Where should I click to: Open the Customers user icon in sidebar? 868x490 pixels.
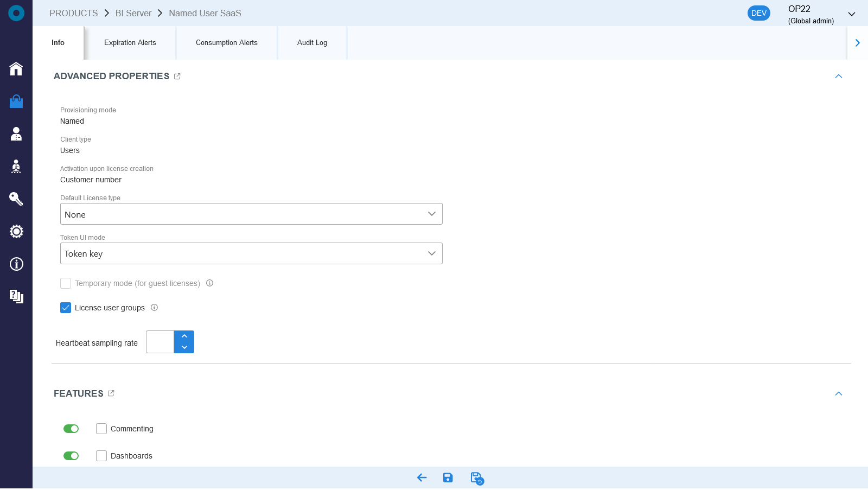[16, 134]
